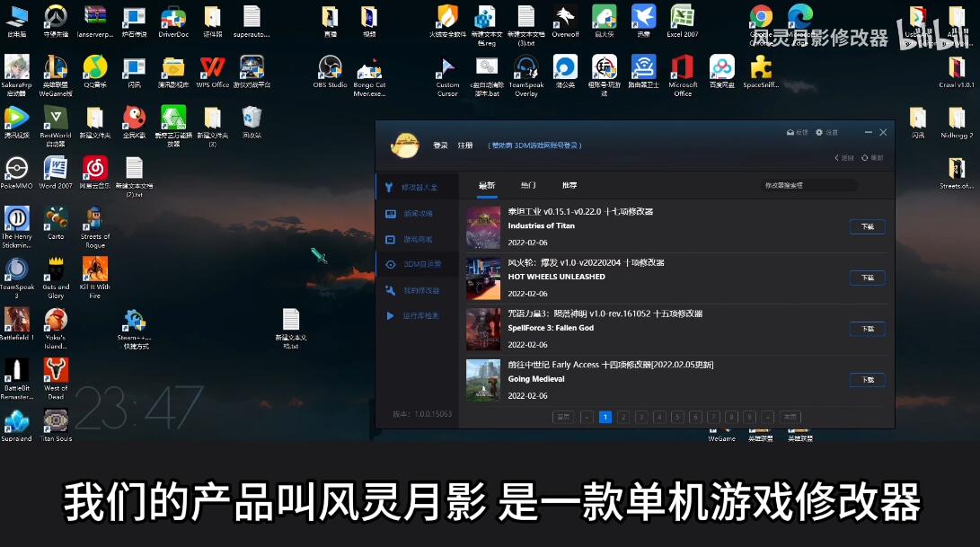Open the SpellForce 3: Fallen God thumbnail
Image resolution: width=980 pixels, height=547 pixels.
click(482, 329)
